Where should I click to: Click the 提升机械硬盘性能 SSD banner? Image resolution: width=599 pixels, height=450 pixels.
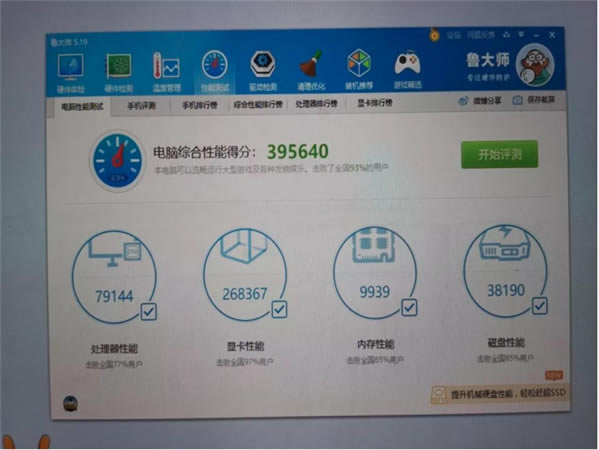(x=500, y=394)
